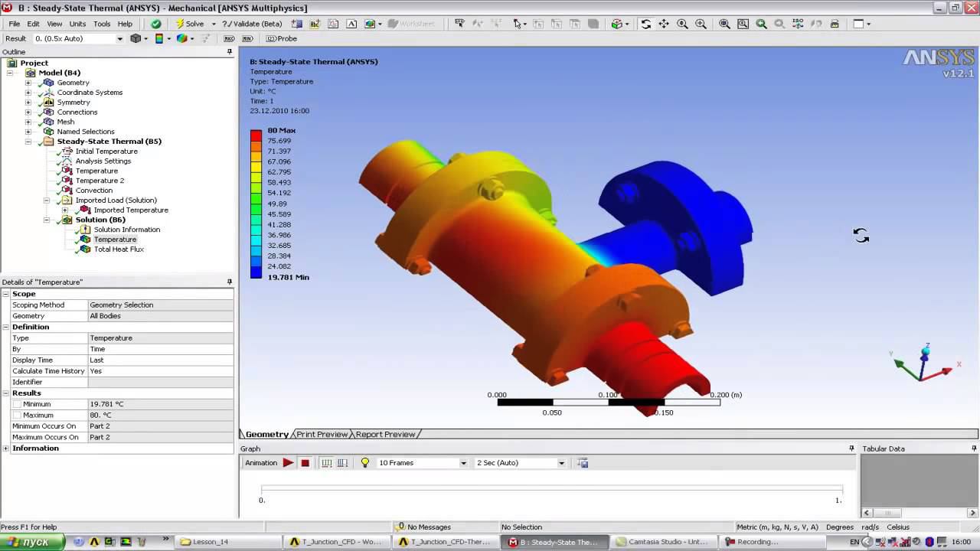Click the Magnifier Window icon
The image size is (980, 551).
(743, 24)
